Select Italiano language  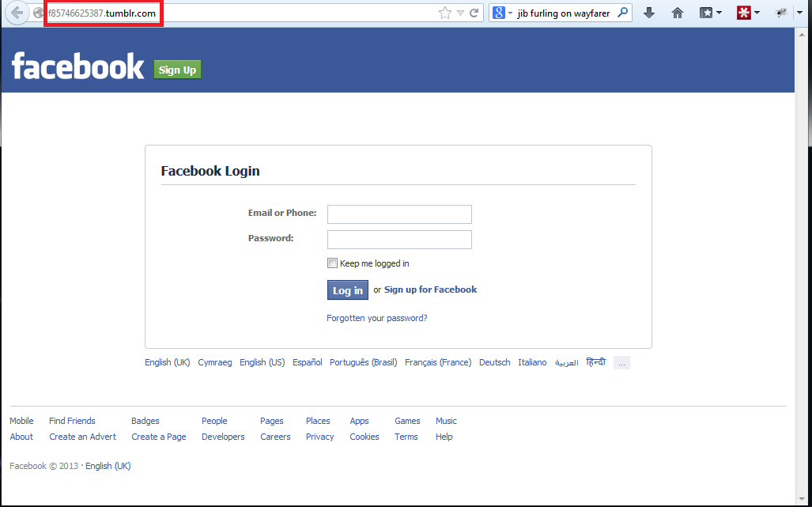coord(532,362)
